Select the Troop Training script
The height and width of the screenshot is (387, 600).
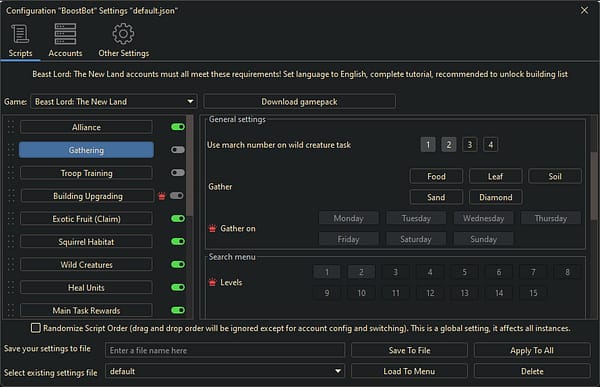tap(86, 173)
